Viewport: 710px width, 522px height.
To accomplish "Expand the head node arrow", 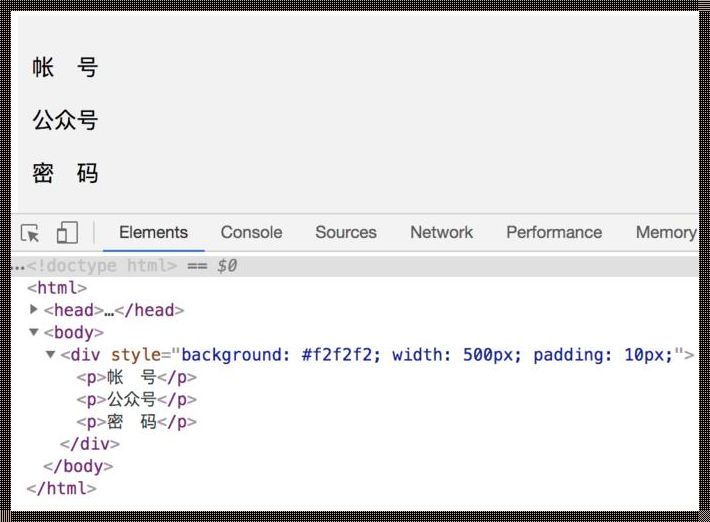I will click(35, 310).
